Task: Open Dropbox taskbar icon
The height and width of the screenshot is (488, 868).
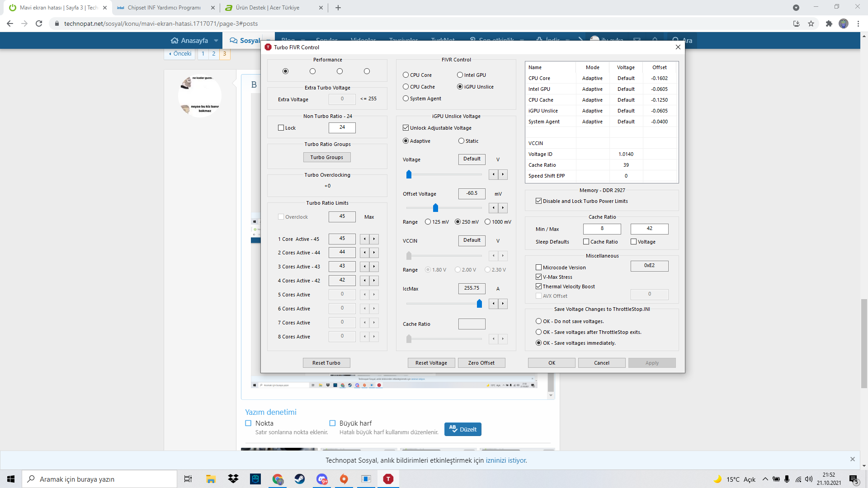Action: 233,479
